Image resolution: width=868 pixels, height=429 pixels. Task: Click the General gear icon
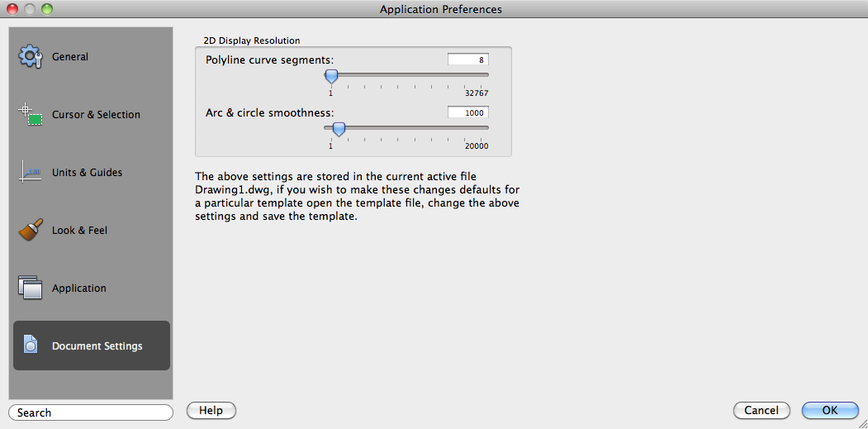(30, 57)
